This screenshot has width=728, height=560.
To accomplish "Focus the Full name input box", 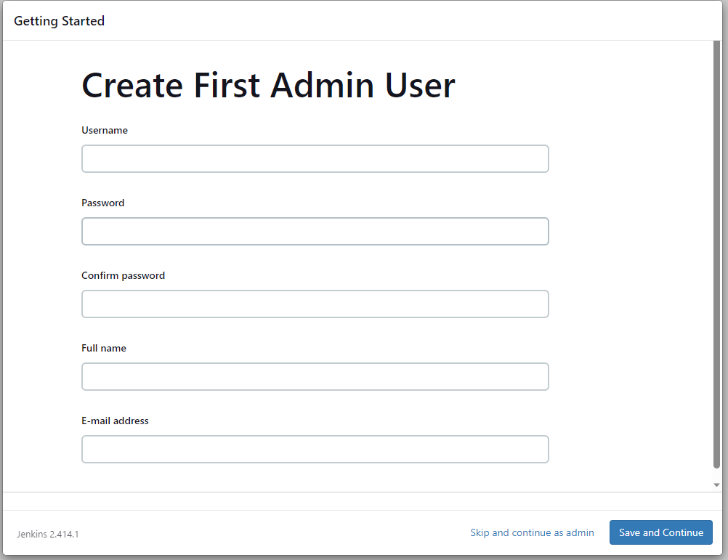I will pyautogui.click(x=315, y=377).
